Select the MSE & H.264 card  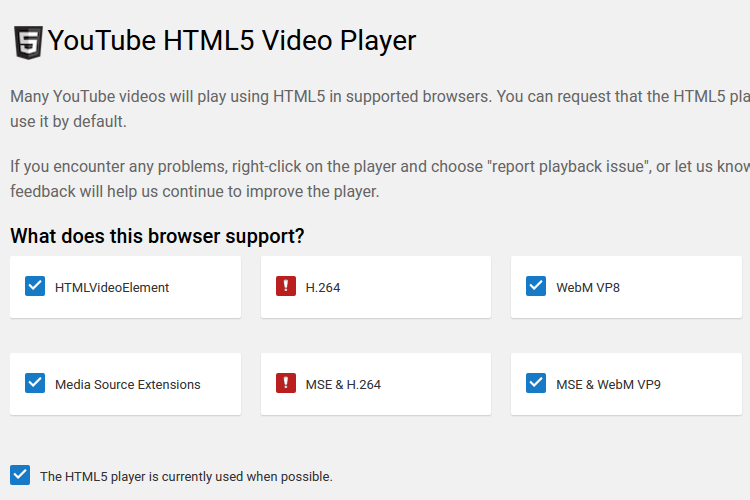376,384
